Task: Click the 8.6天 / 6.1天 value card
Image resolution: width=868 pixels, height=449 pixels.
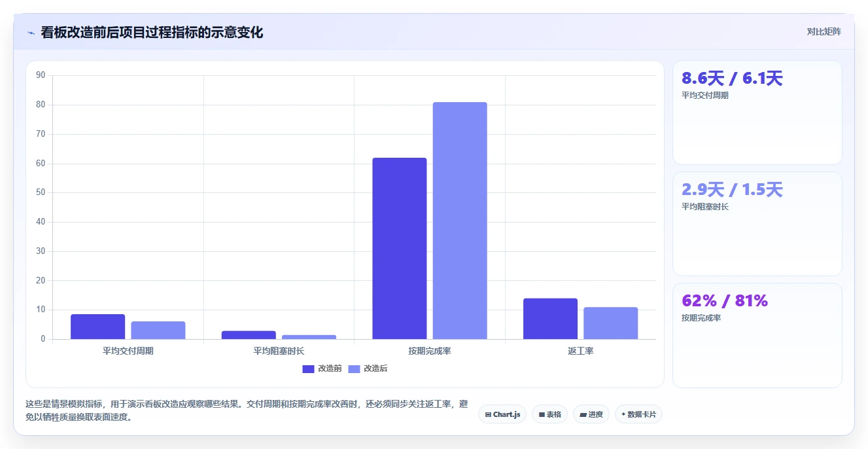Action: tap(757, 113)
